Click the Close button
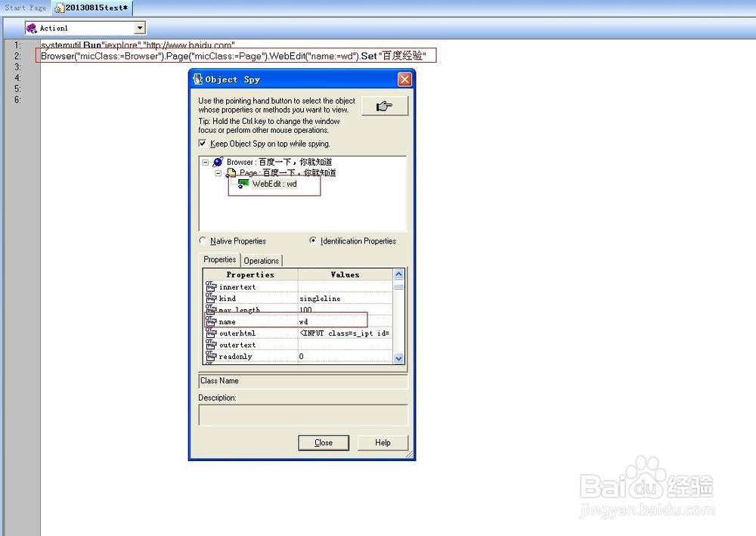 pos(324,442)
